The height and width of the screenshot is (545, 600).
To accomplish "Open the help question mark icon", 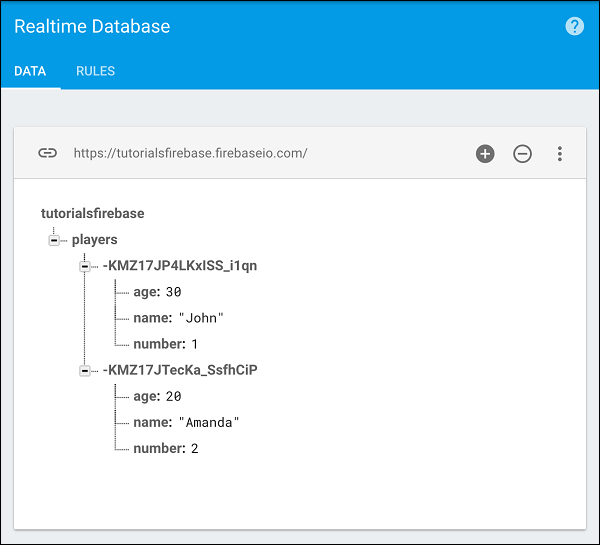I will 574,27.
